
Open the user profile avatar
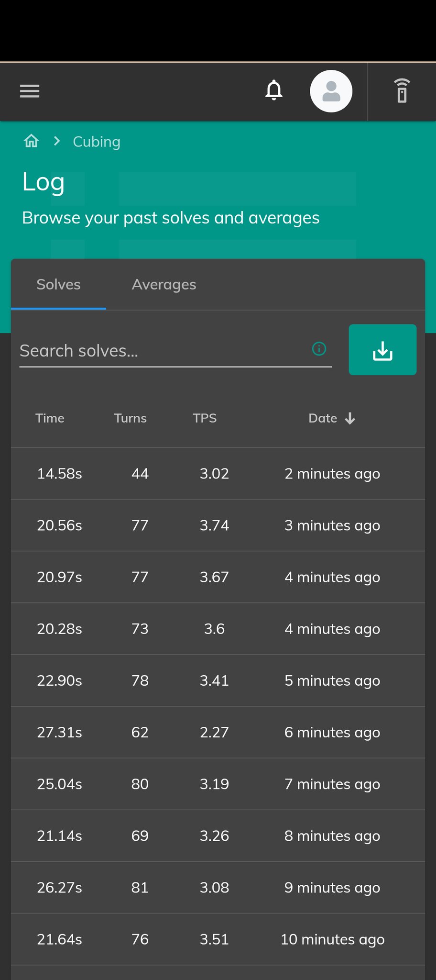click(x=331, y=91)
